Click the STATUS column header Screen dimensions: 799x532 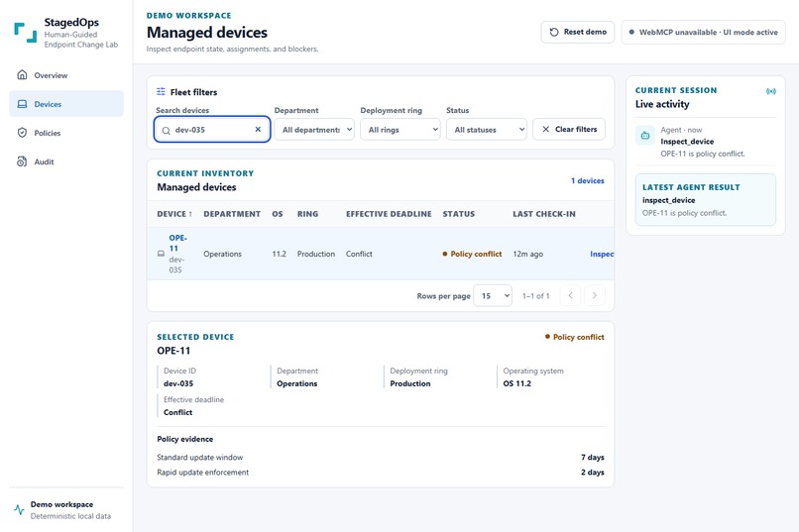459,214
